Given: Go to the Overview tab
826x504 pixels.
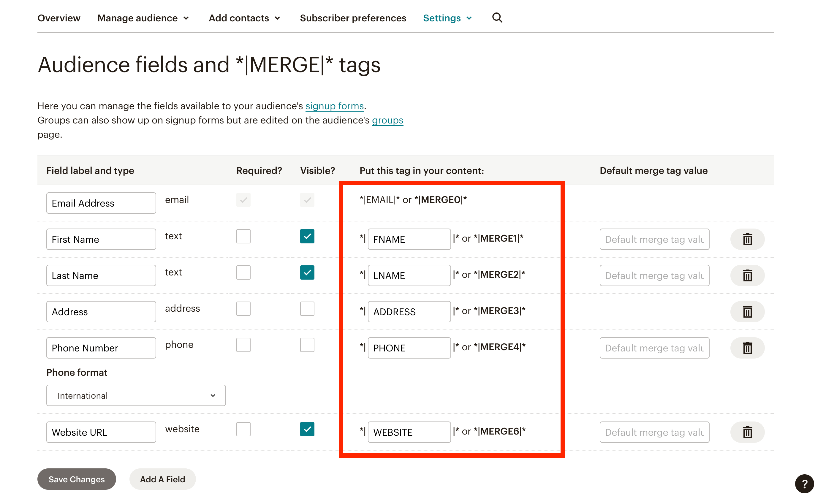Looking at the screenshot, I should click(59, 18).
